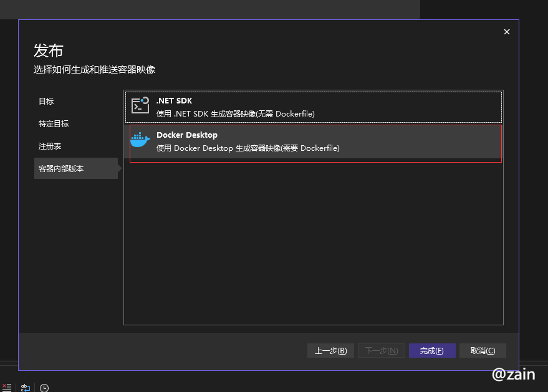This screenshot has width=548, height=392.
Task: Click the 完成(F) finish button
Action: pos(432,350)
